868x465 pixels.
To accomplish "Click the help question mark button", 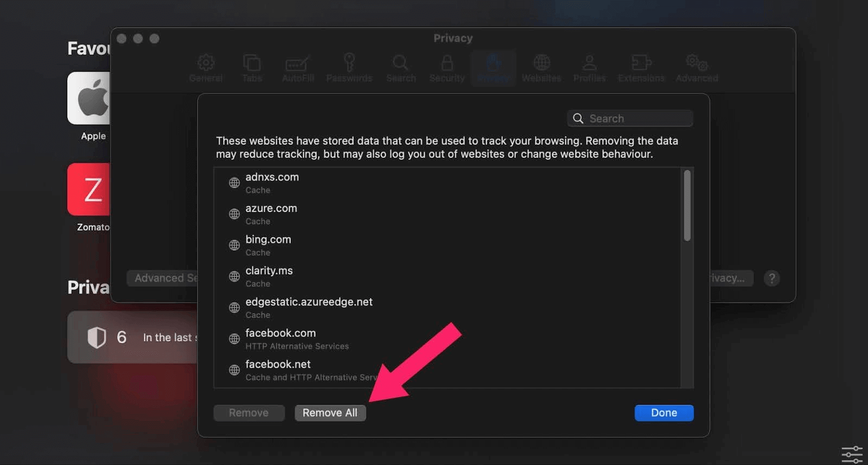I will (771, 278).
